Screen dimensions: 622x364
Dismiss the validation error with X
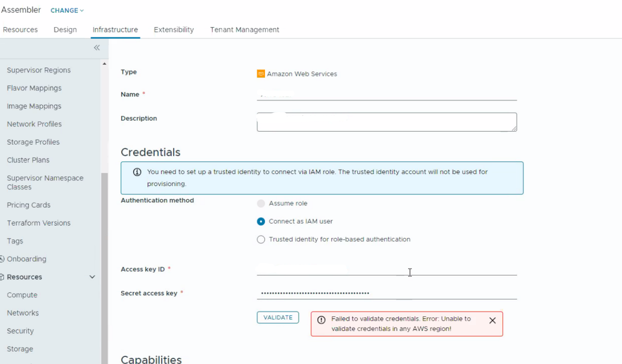click(x=493, y=320)
